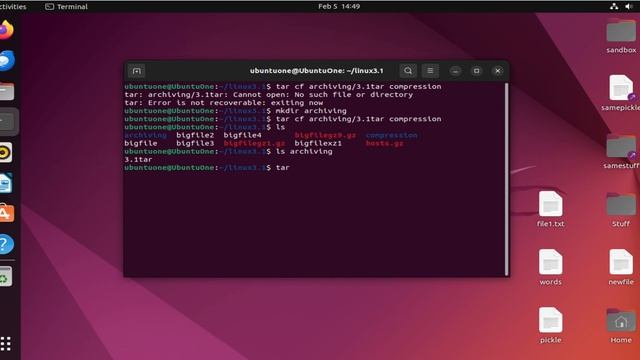The width and height of the screenshot is (640, 360).
Task: Open Thunderbird mail in the dock
Action: tap(6, 60)
